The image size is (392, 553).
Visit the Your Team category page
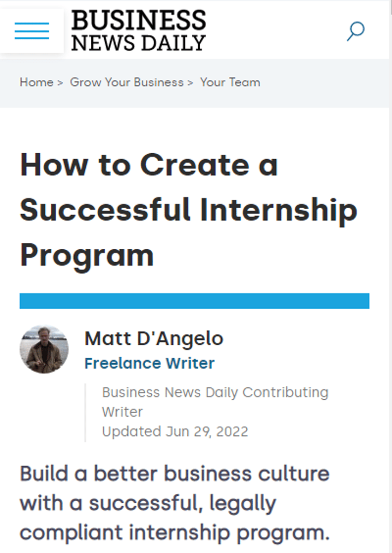229,82
